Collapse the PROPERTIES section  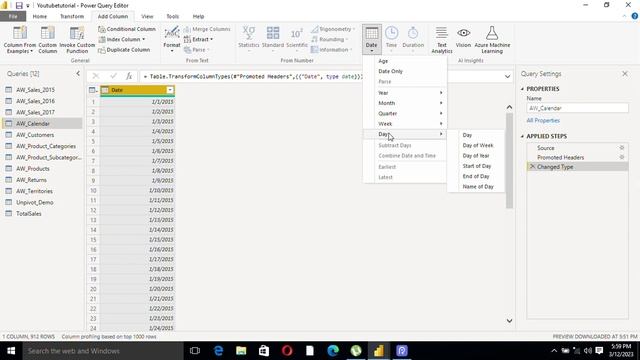(522, 89)
